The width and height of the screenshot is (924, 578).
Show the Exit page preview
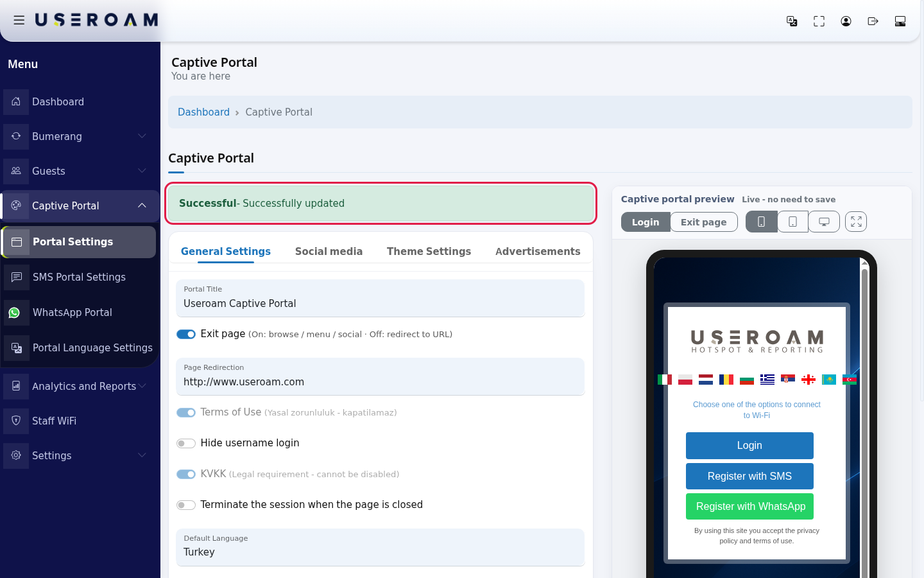click(x=704, y=222)
